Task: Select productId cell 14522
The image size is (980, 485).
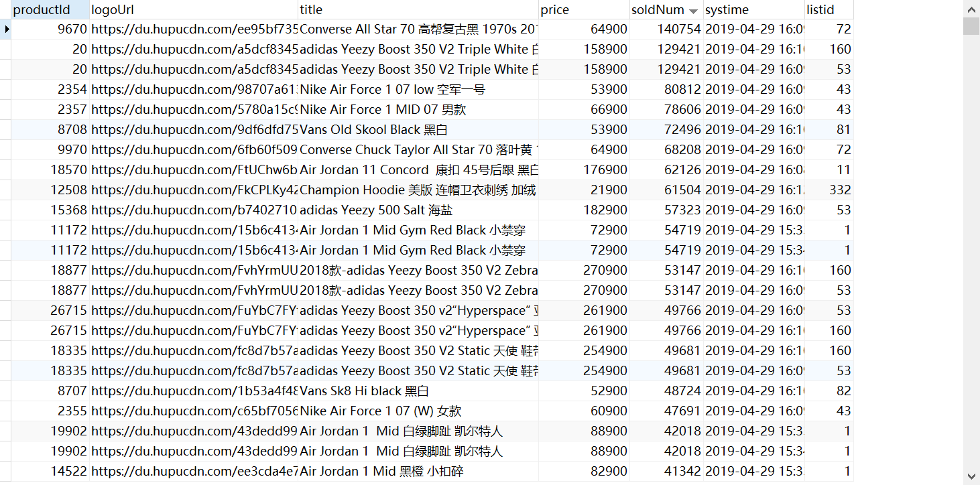Action: point(50,472)
